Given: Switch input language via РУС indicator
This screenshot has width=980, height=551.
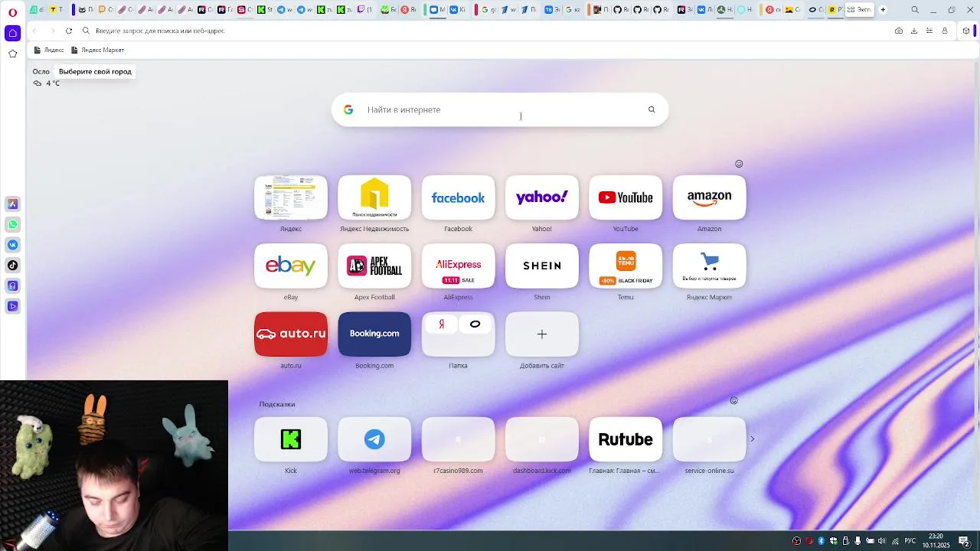Looking at the screenshot, I should [x=910, y=541].
